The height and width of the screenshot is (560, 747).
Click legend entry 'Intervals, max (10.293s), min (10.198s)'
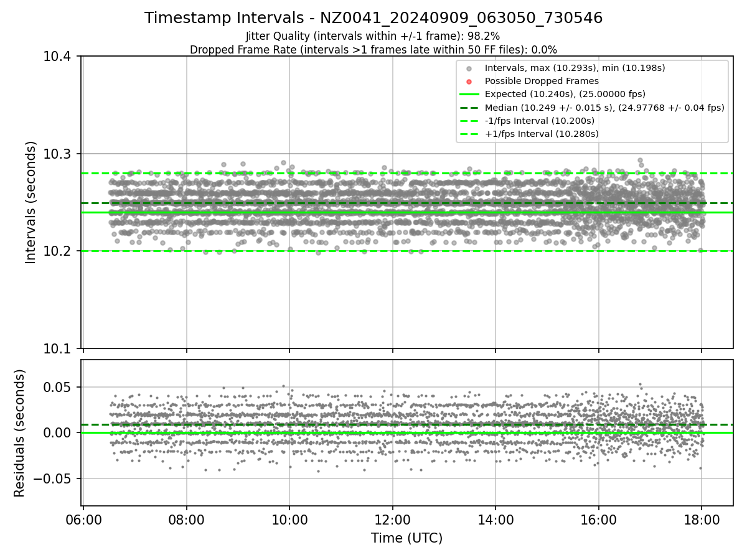click(575, 68)
